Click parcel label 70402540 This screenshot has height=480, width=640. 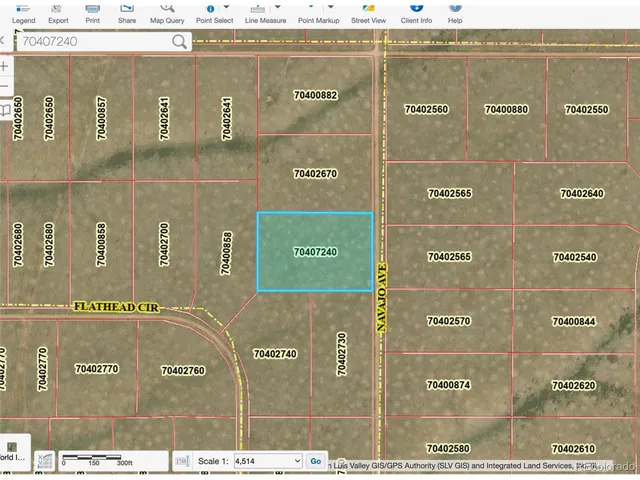tap(575, 257)
